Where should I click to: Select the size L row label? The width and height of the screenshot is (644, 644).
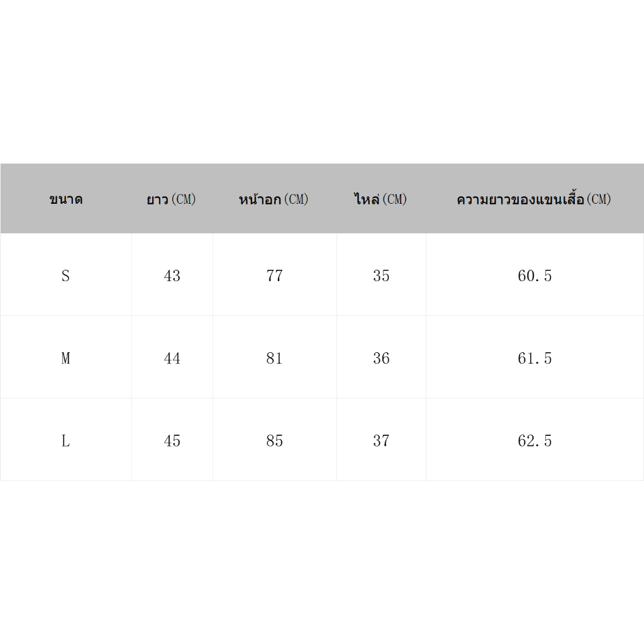(65, 441)
